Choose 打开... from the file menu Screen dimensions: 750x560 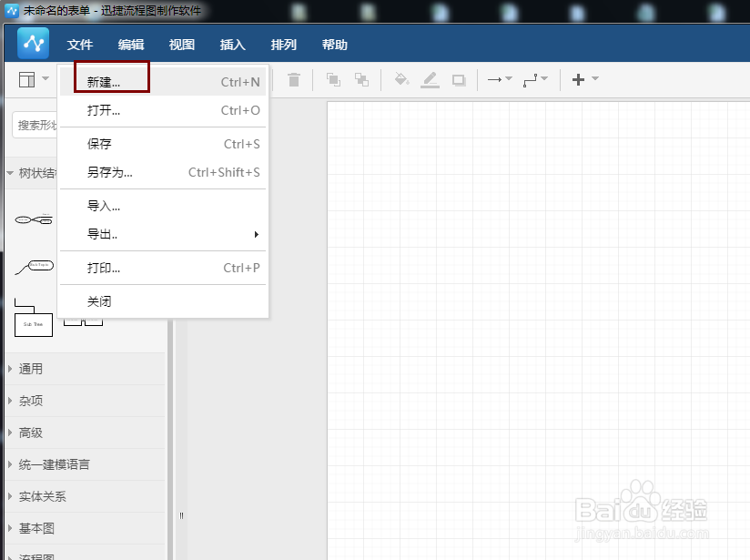(163, 110)
